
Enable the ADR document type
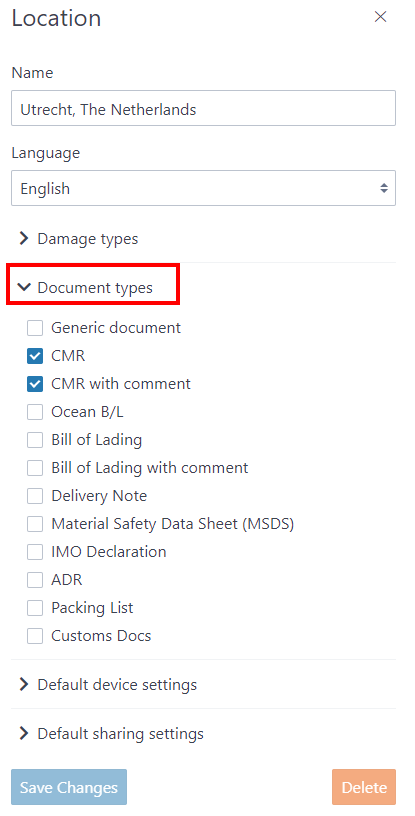click(x=35, y=580)
